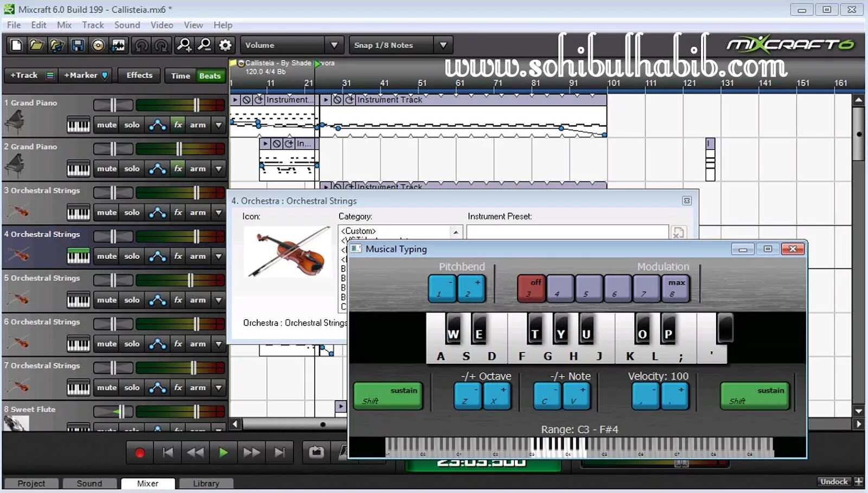Click the Instrument Preset input field
The height and width of the screenshot is (493, 868).
[x=567, y=232]
